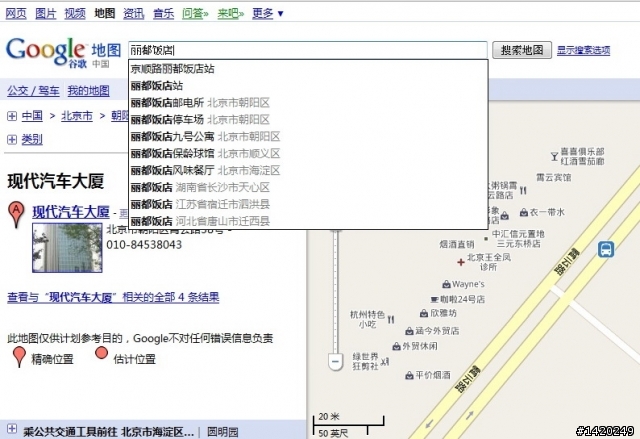
Task: Select suggestion 丽都饭店站
Action: point(308,86)
